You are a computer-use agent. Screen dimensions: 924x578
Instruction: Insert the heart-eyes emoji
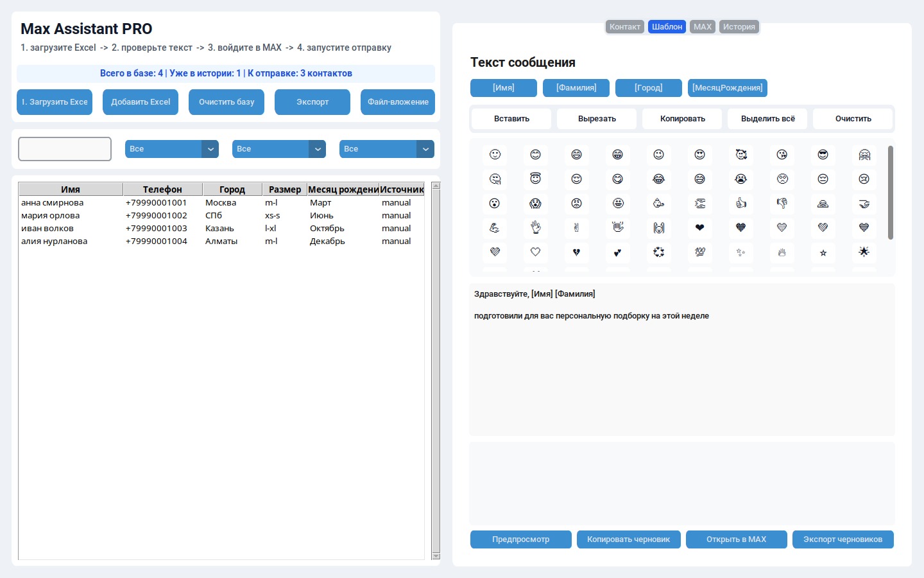coord(700,155)
